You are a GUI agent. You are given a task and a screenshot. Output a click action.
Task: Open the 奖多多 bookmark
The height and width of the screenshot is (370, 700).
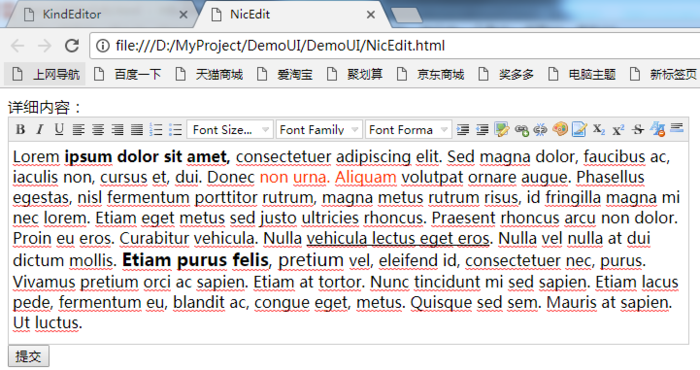pyautogui.click(x=506, y=74)
